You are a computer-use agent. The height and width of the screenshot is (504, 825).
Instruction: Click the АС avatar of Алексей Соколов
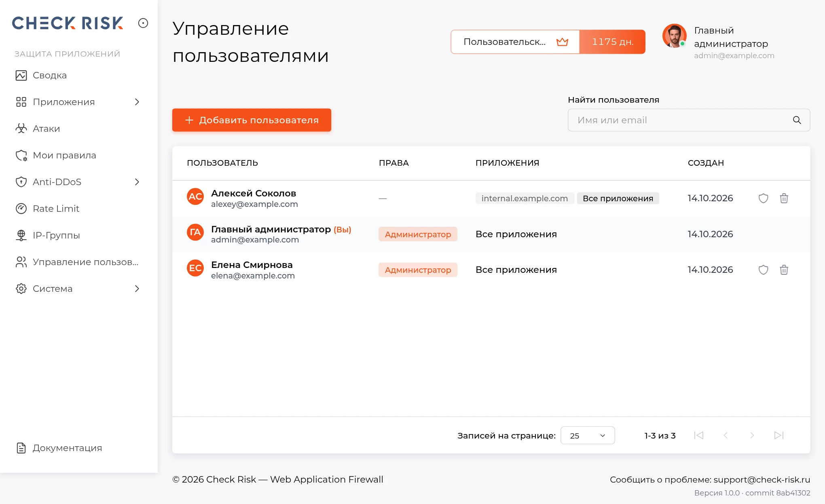click(195, 197)
